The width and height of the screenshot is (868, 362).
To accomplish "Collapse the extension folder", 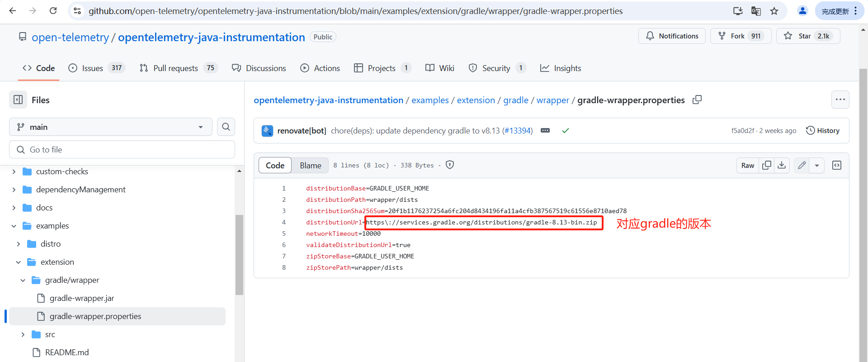I will pyautogui.click(x=18, y=262).
